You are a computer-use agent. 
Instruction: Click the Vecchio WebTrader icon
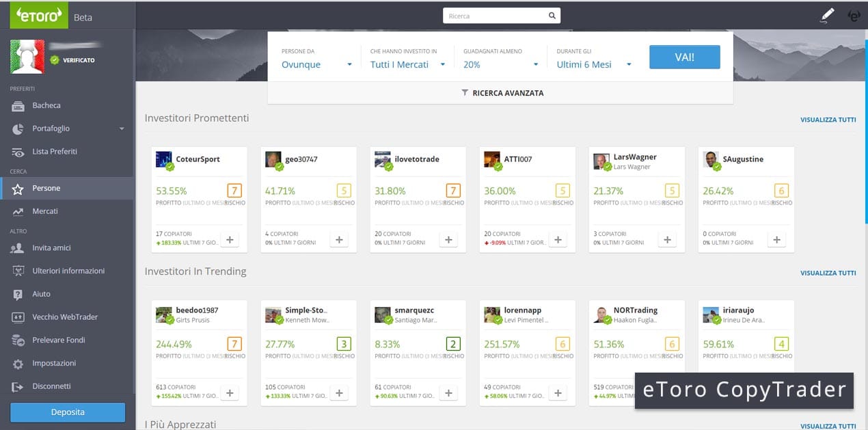coord(18,317)
